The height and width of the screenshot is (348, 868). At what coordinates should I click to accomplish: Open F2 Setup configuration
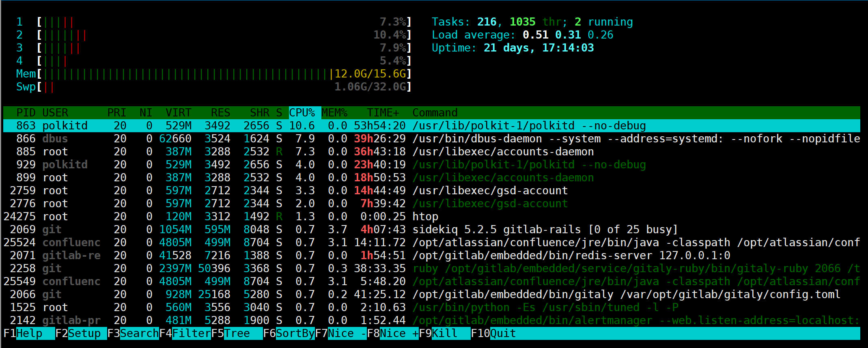81,333
